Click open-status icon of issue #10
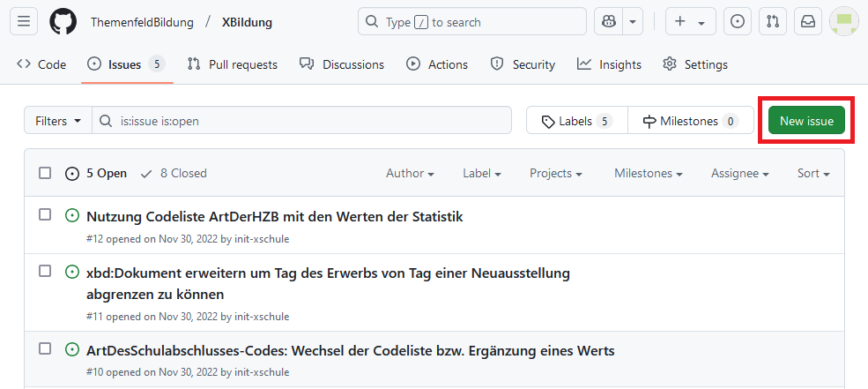Image resolution: width=868 pixels, height=389 pixels. [72, 349]
